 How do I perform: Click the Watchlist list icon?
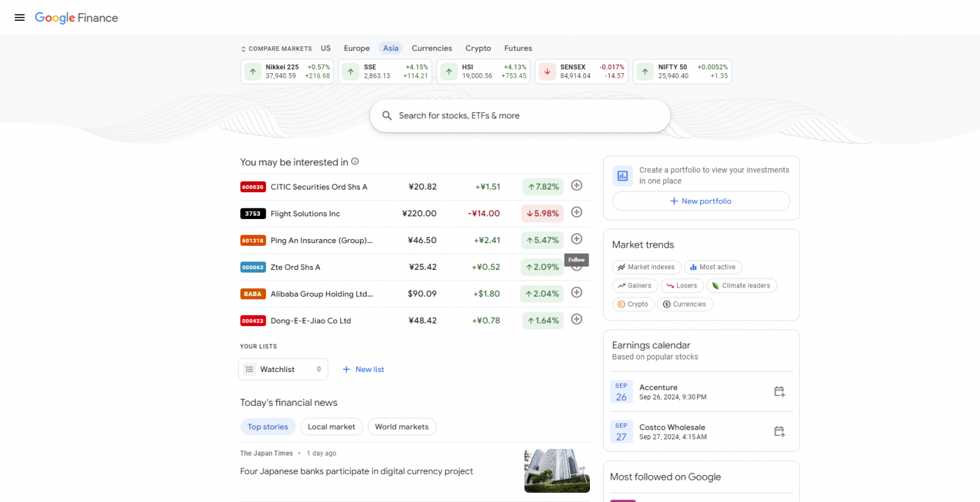(x=249, y=369)
